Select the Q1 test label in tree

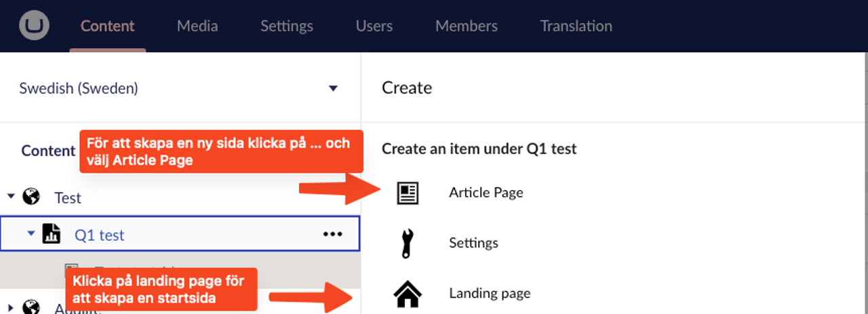tap(100, 235)
